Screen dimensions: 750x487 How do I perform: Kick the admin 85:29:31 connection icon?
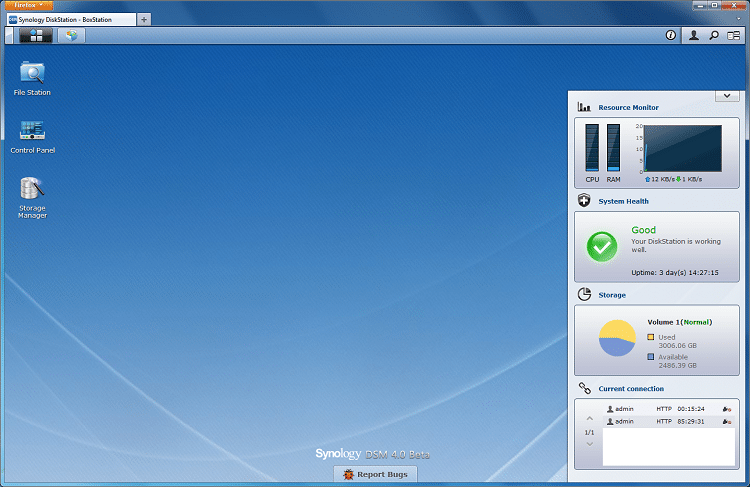click(727, 421)
